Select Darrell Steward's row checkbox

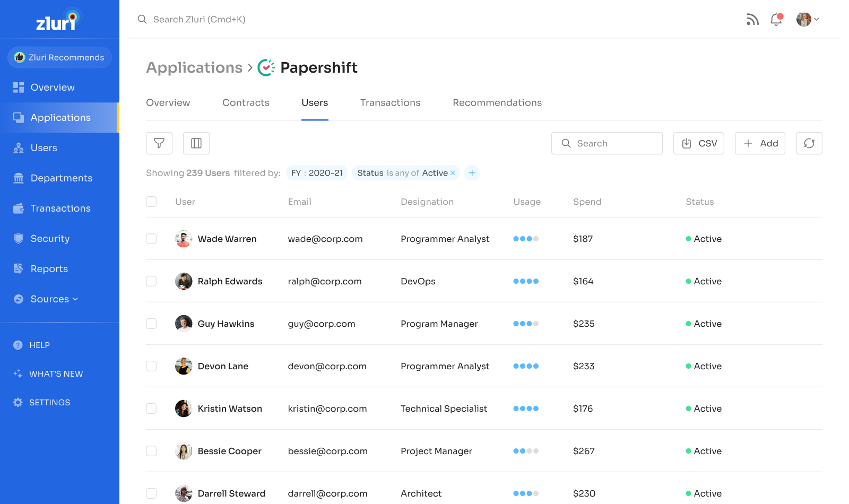[151, 493]
